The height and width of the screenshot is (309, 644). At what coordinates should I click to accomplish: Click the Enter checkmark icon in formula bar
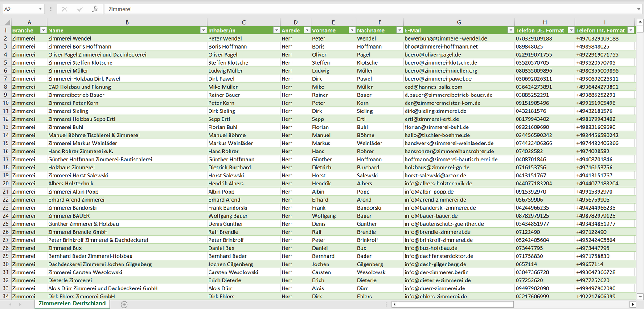tap(80, 9)
